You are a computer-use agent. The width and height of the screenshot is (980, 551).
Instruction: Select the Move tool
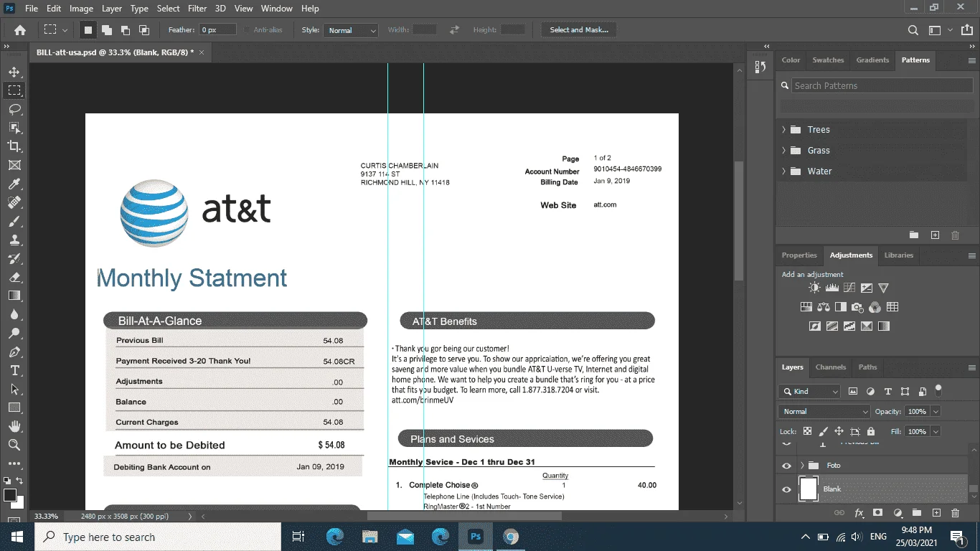(14, 72)
